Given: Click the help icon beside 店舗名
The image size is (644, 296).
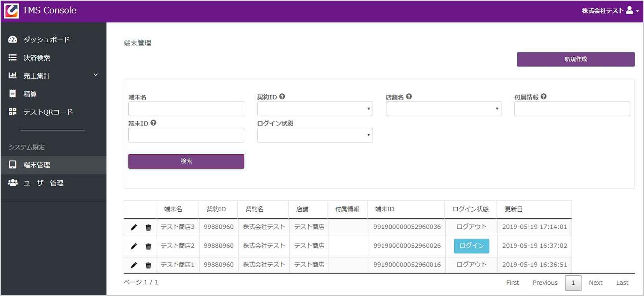Looking at the screenshot, I should coord(409,97).
